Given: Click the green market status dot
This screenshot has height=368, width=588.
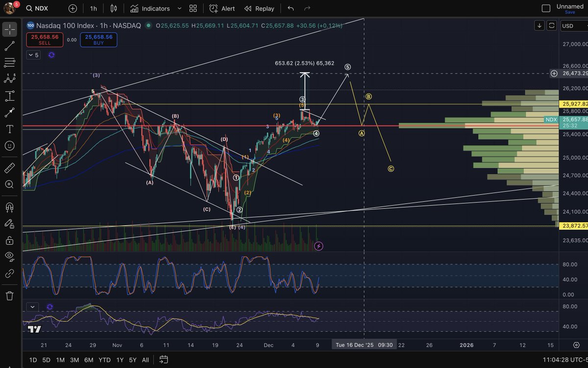Looking at the screenshot, I should pos(148,26).
